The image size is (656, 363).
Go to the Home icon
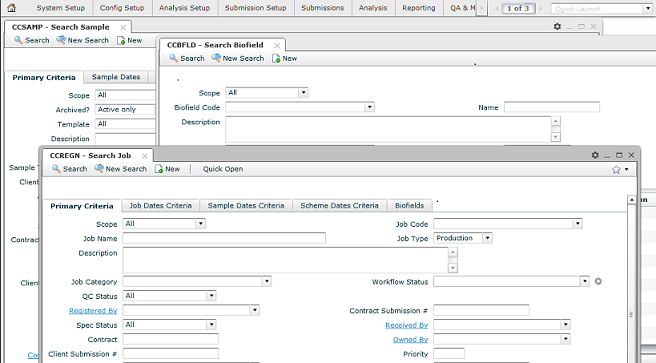point(11,8)
